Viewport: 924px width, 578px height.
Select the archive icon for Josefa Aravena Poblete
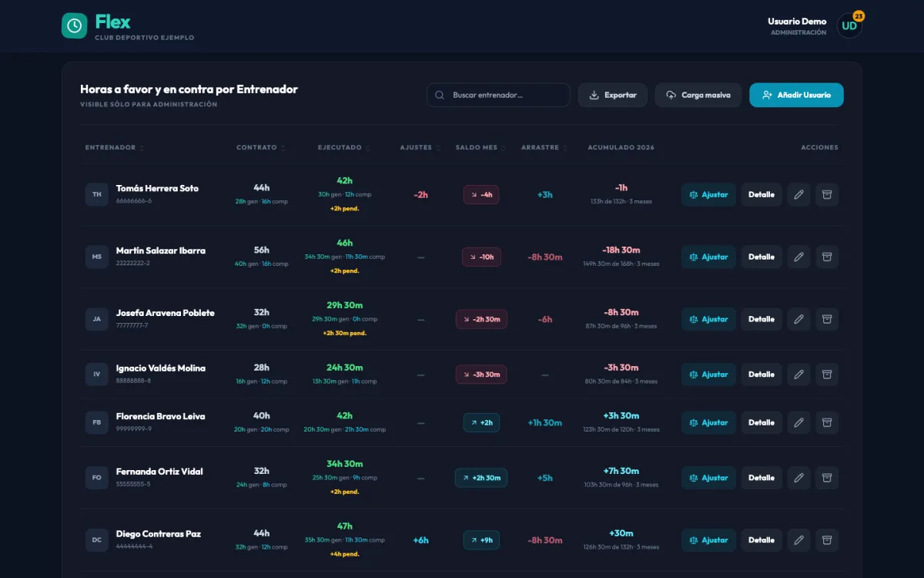tap(827, 319)
